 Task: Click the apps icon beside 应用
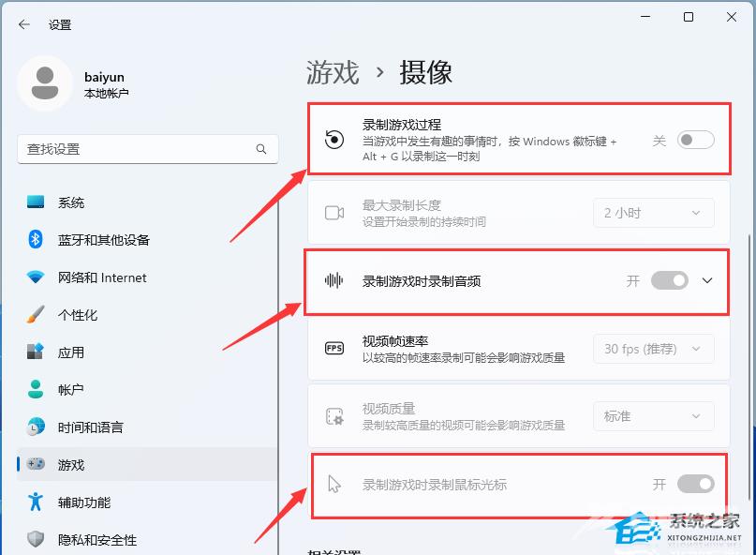click(36, 352)
